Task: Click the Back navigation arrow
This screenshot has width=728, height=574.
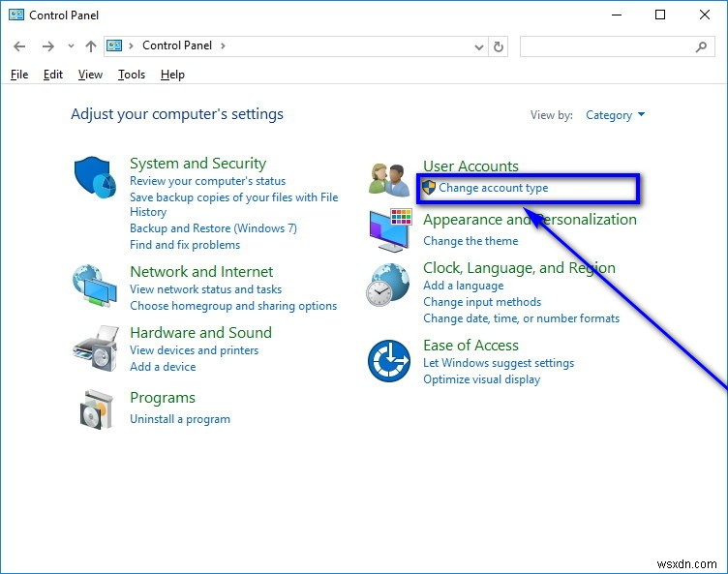Action: point(20,46)
